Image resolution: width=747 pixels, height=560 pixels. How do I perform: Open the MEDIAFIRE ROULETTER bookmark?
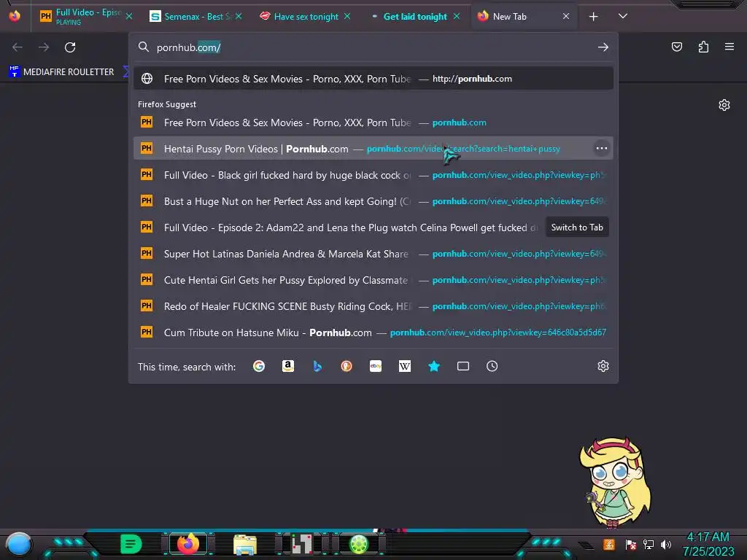click(x=61, y=72)
